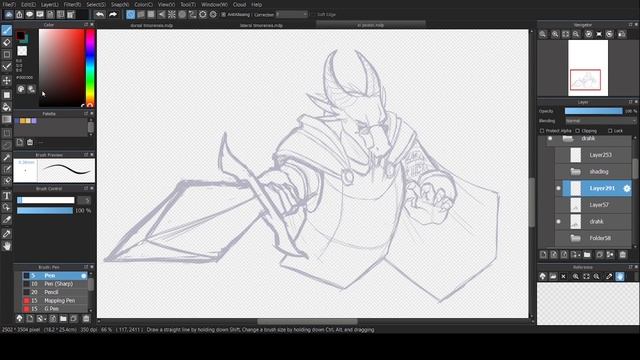The height and width of the screenshot is (360, 640).
Task: Open the Blending mode dropdown
Action: click(x=600, y=121)
